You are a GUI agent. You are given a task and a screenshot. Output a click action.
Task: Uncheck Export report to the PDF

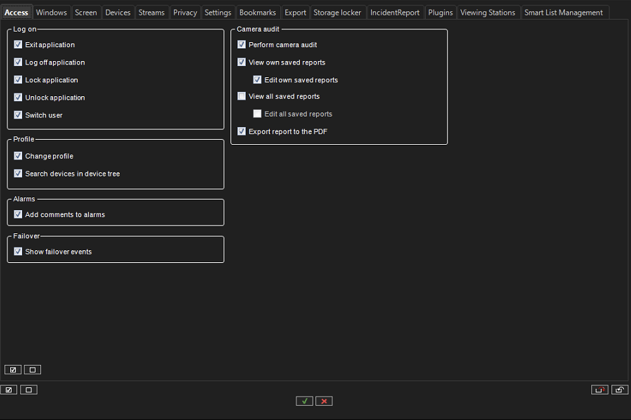pos(241,131)
